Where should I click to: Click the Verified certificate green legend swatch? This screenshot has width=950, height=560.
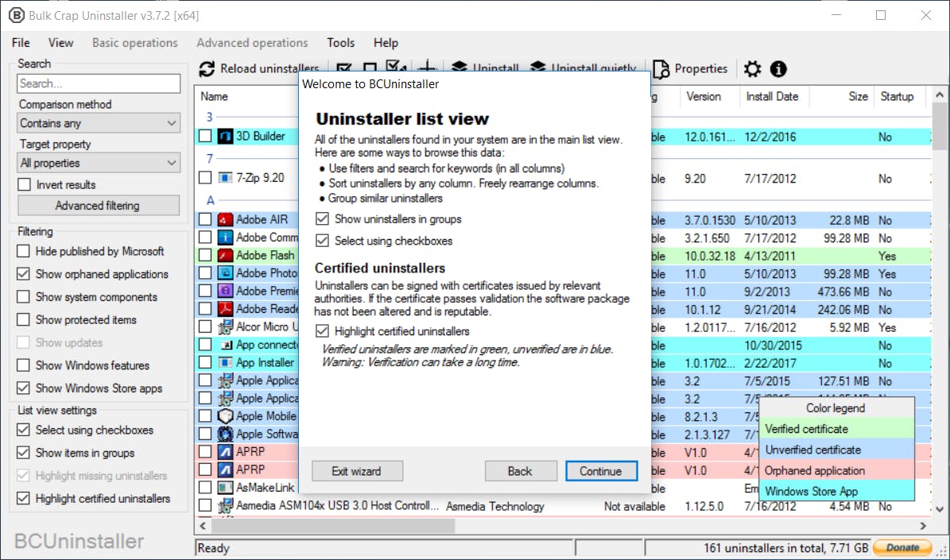(836, 429)
